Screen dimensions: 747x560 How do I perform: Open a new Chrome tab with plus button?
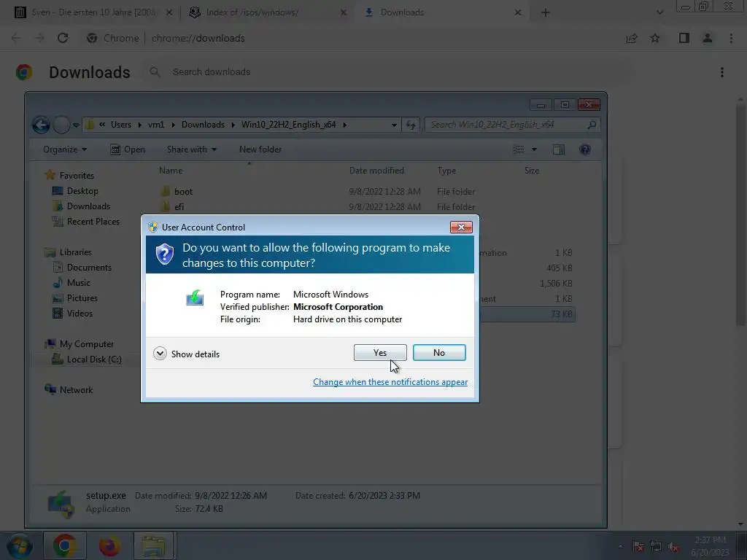546,12
